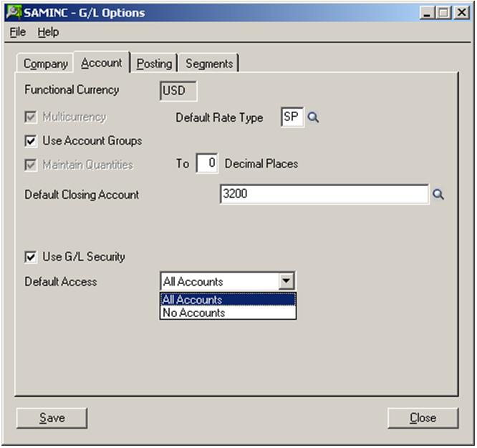The image size is (477, 448).
Task: Click the Default Closing Account 3200 field
Action: coord(324,194)
